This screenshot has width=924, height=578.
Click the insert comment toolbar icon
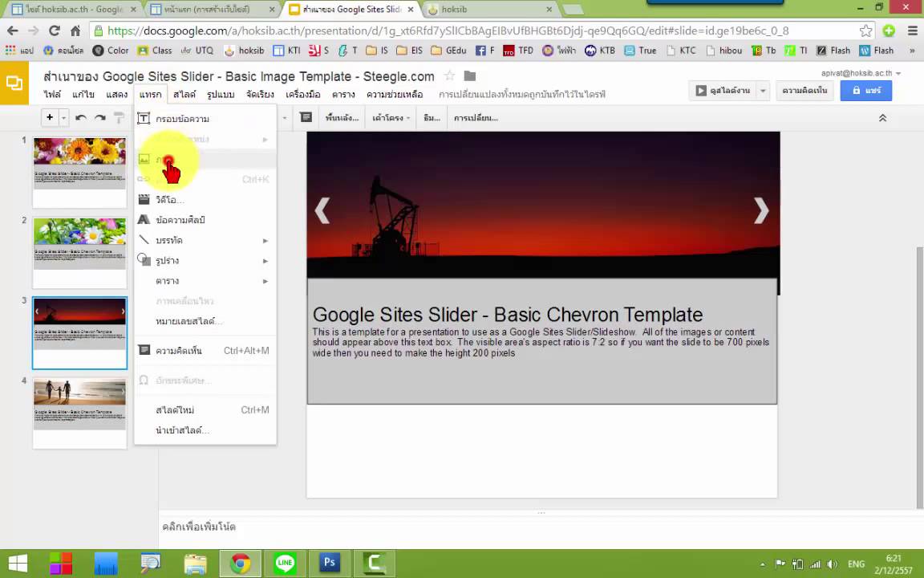coord(306,117)
